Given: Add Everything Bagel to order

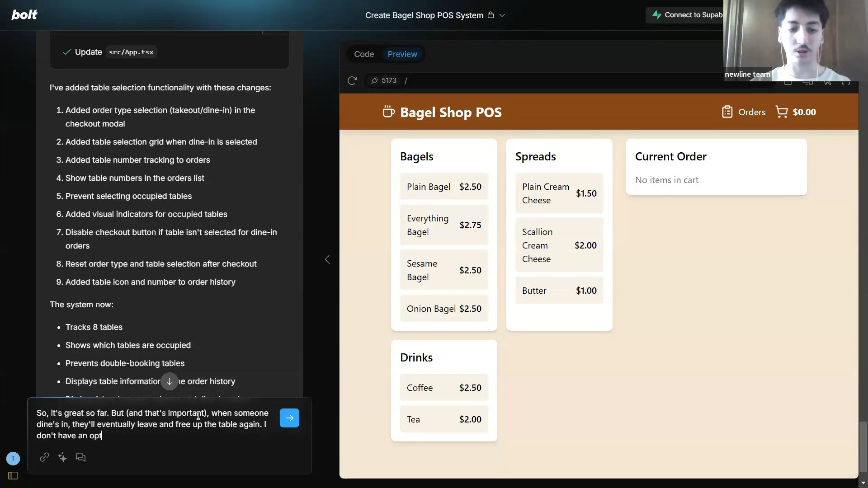Looking at the screenshot, I should (x=444, y=225).
